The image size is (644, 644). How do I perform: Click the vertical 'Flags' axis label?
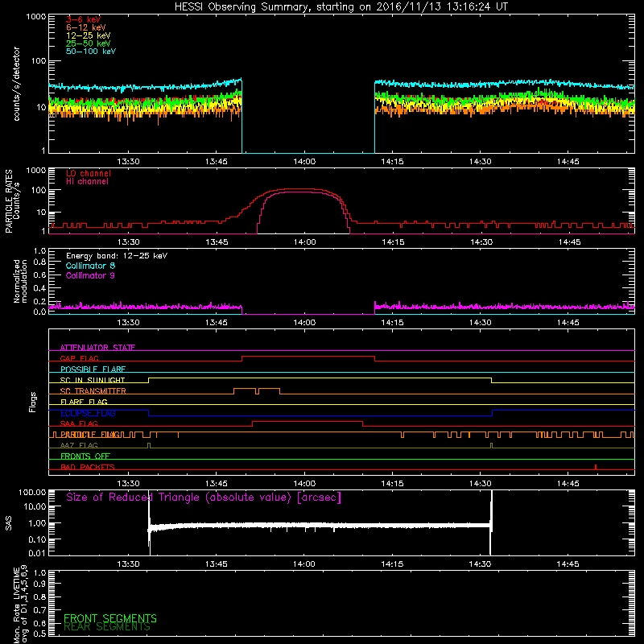[x=33, y=402]
